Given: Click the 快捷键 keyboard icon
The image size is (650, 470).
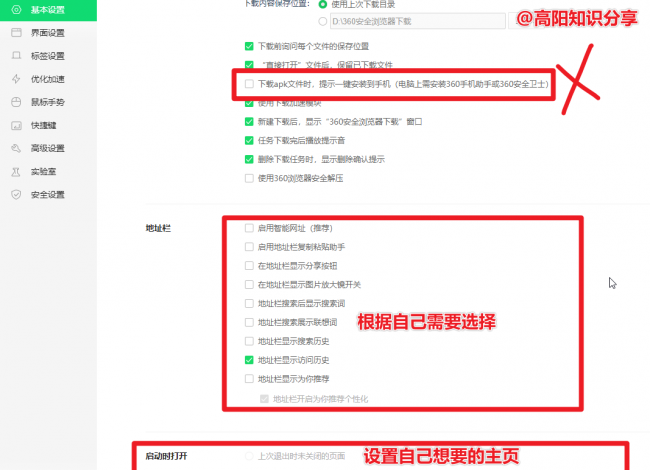Looking at the screenshot, I should point(16,125).
